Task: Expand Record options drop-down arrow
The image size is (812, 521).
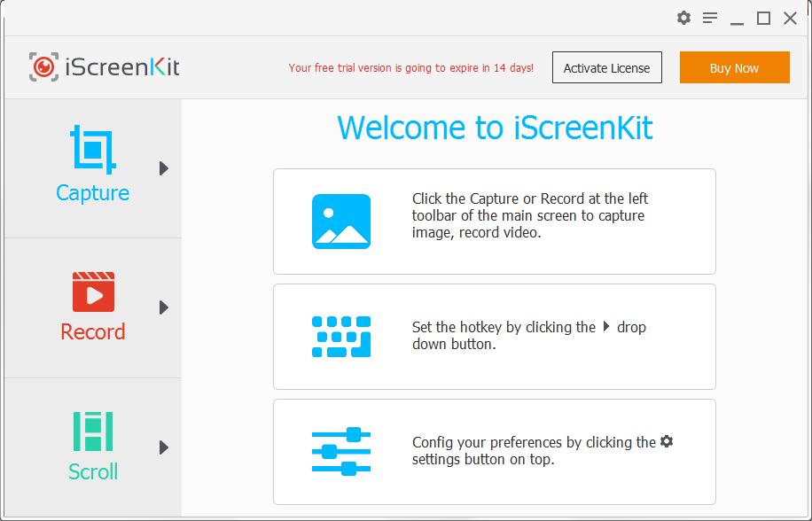Action: click(164, 307)
